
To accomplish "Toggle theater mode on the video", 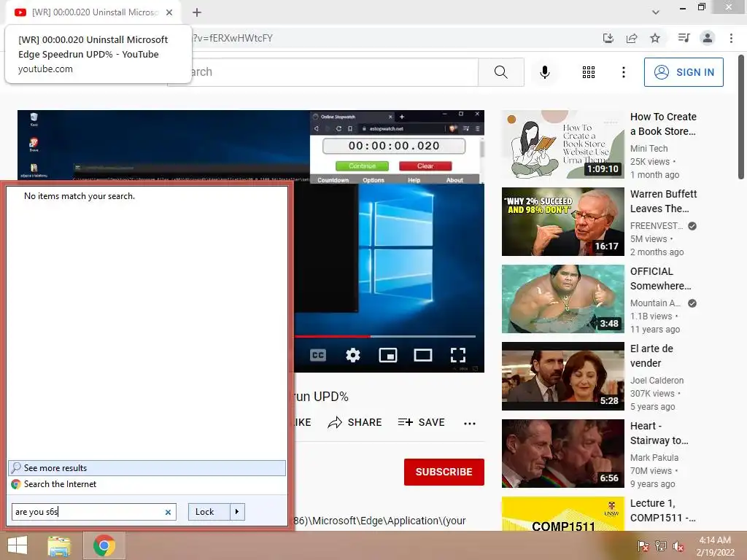I will [423, 355].
